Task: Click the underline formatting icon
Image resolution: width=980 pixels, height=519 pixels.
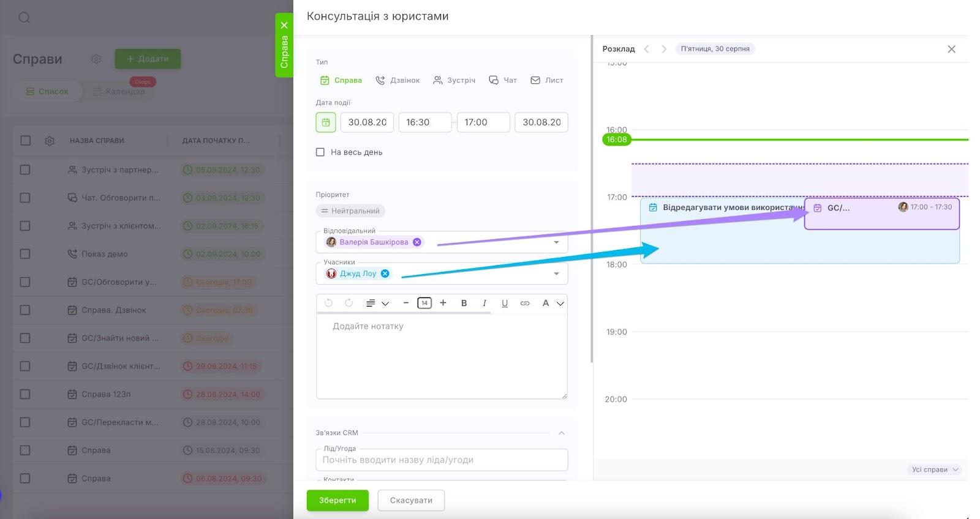Action: [x=504, y=303]
